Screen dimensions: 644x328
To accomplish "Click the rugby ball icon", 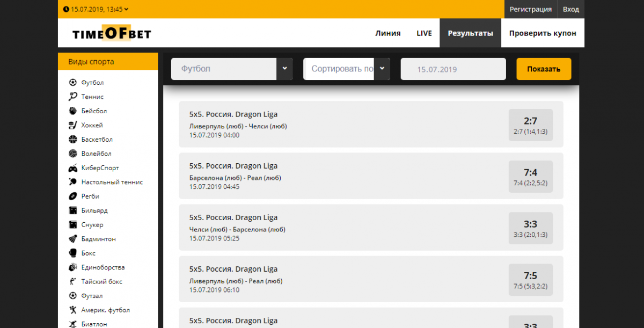I will pos(73,196).
